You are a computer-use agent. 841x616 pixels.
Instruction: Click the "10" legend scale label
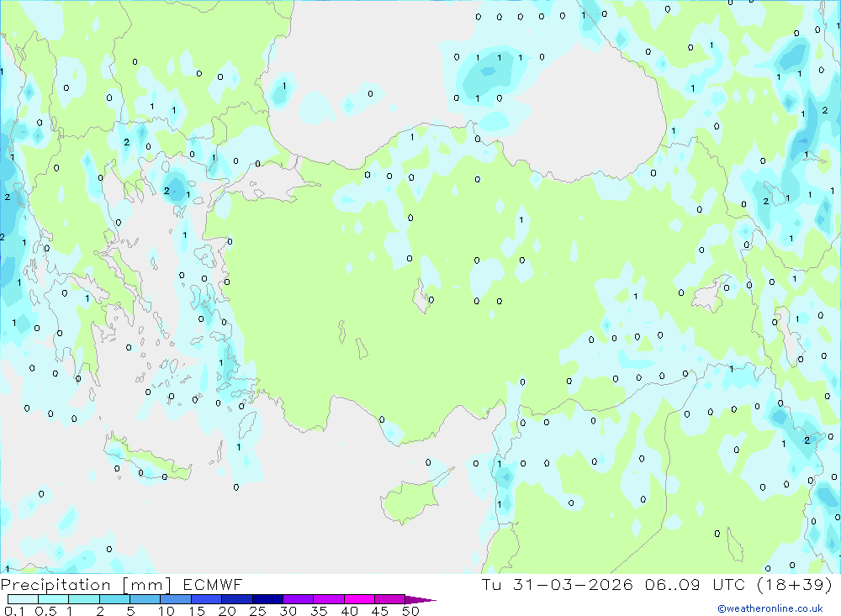[x=167, y=611]
